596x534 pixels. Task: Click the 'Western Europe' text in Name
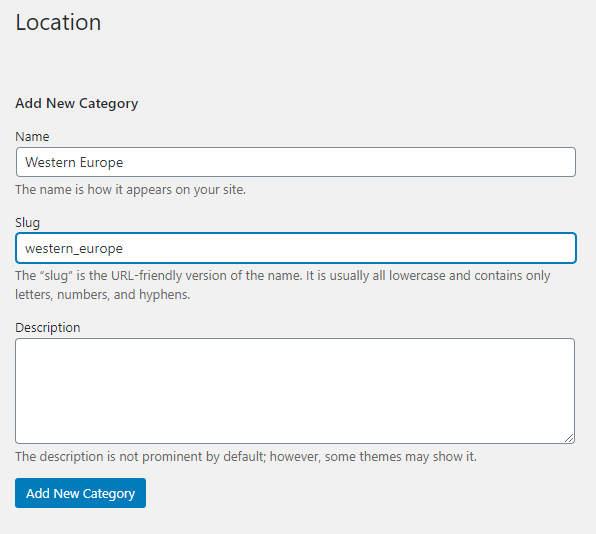point(74,162)
